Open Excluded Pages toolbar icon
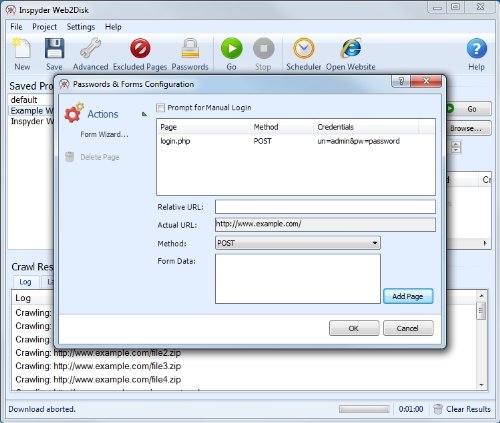The width and height of the screenshot is (500, 423). tap(140, 49)
